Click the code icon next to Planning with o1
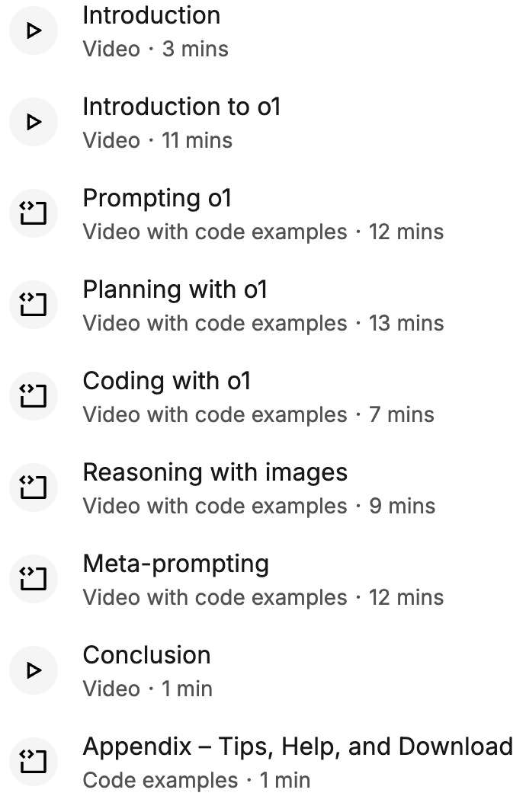Viewport: 526px width, 812px height. click(x=34, y=305)
